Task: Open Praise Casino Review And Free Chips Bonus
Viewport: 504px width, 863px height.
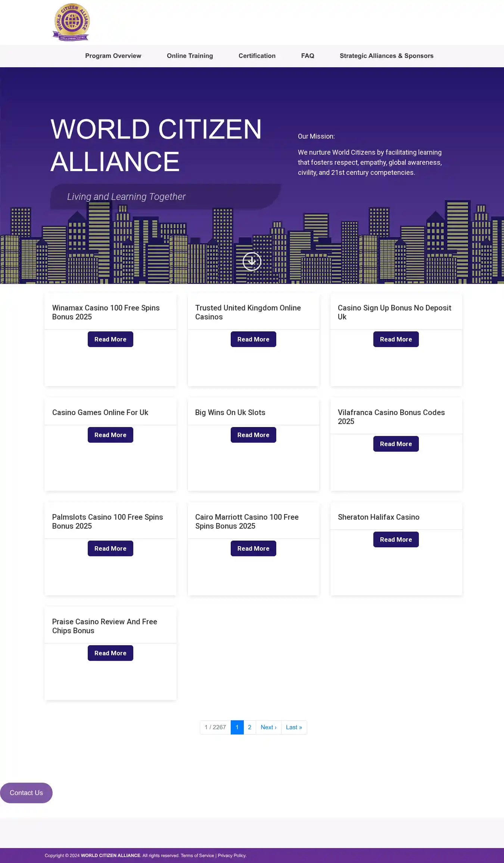Action: 105,626
